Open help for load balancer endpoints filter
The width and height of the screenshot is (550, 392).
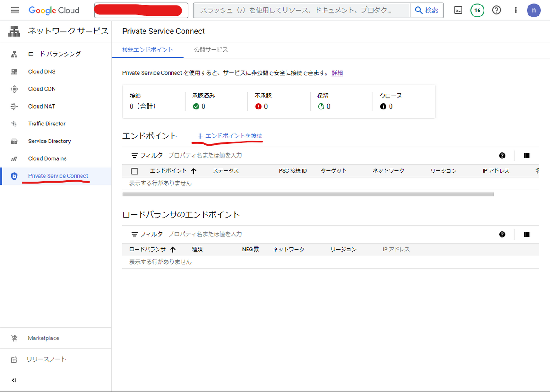pos(502,234)
